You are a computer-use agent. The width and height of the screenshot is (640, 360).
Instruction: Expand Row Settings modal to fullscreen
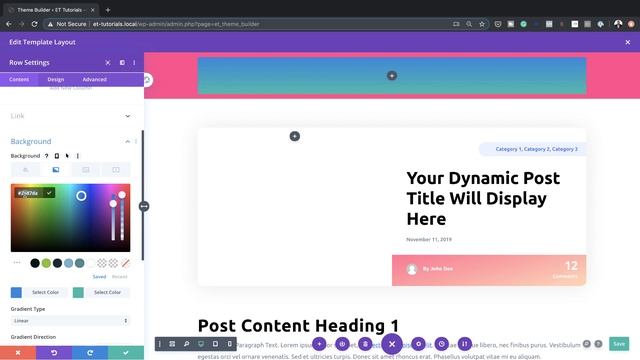[x=122, y=62]
